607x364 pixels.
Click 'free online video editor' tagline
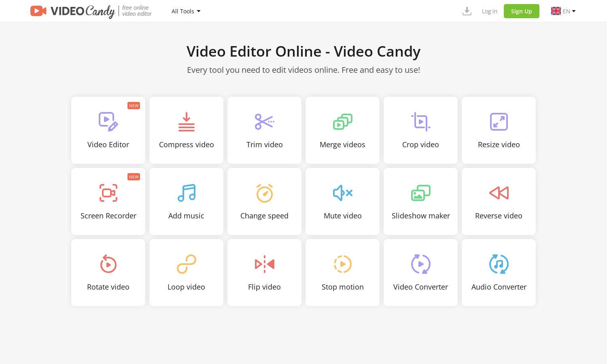point(137,11)
